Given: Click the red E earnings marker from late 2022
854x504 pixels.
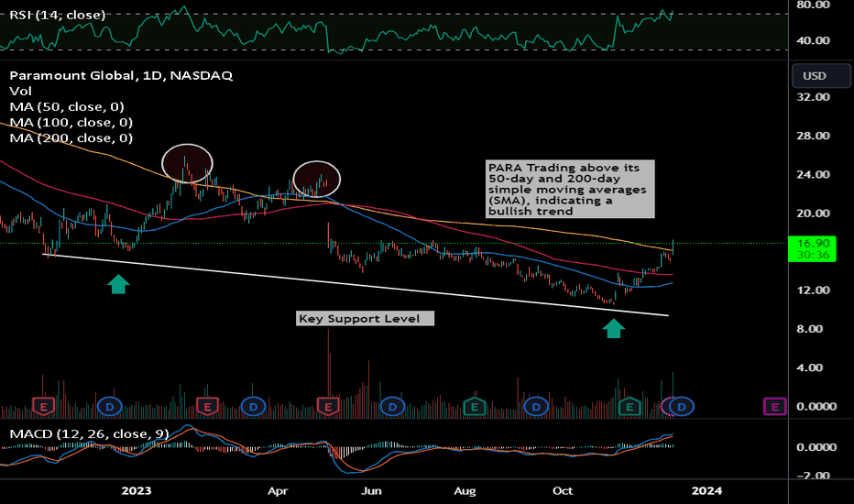Looking at the screenshot, I should pyautogui.click(x=44, y=407).
